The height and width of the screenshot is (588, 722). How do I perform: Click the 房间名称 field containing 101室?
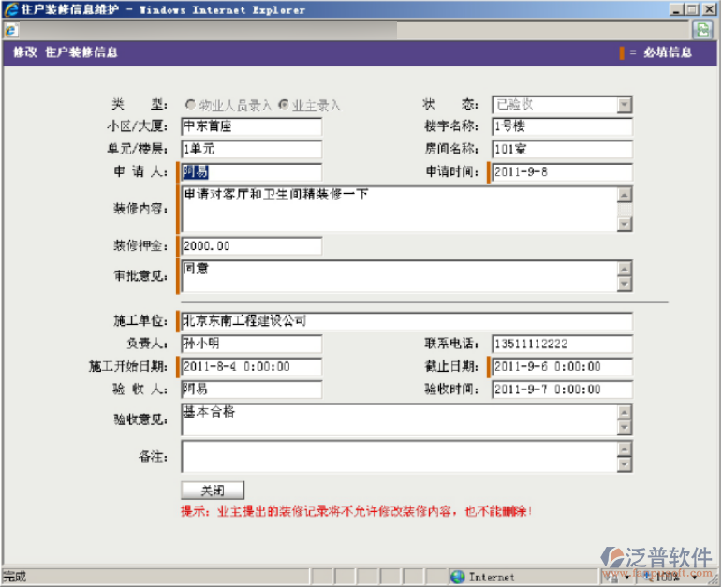[562, 149]
